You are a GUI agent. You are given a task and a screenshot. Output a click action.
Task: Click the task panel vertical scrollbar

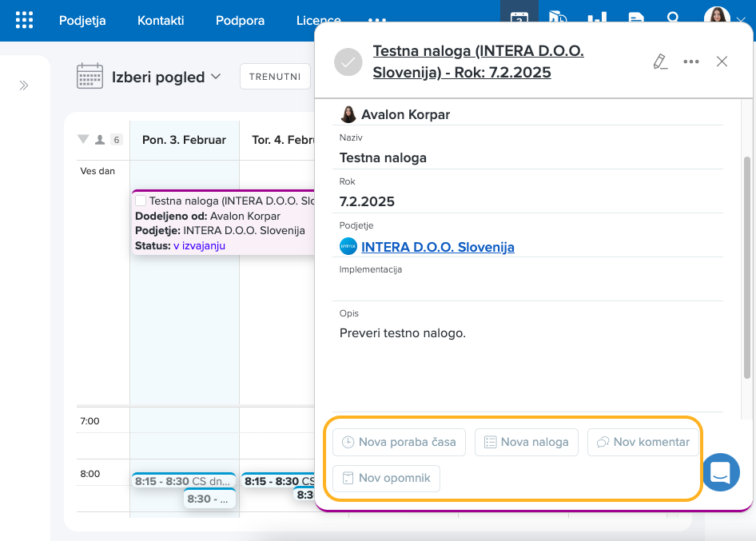pyautogui.click(x=747, y=240)
